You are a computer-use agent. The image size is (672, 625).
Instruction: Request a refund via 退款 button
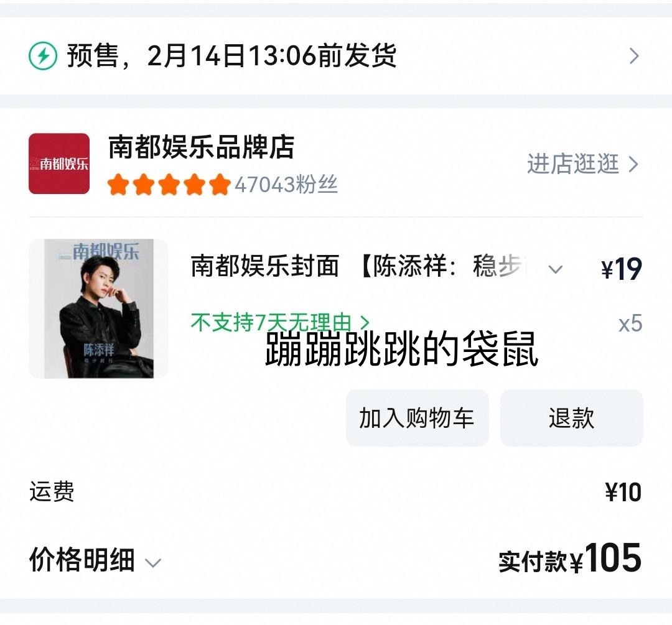pos(571,418)
